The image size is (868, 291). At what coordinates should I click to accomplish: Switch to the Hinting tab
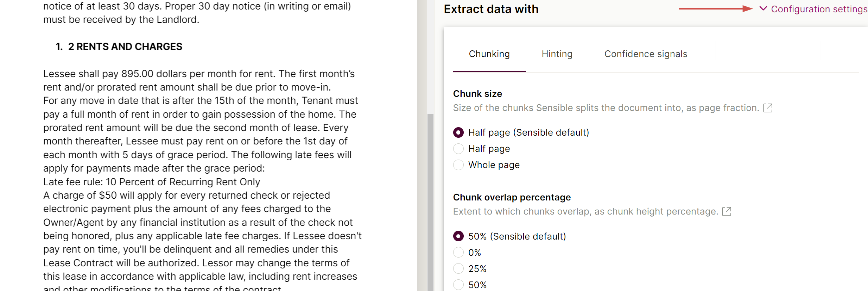click(x=557, y=54)
